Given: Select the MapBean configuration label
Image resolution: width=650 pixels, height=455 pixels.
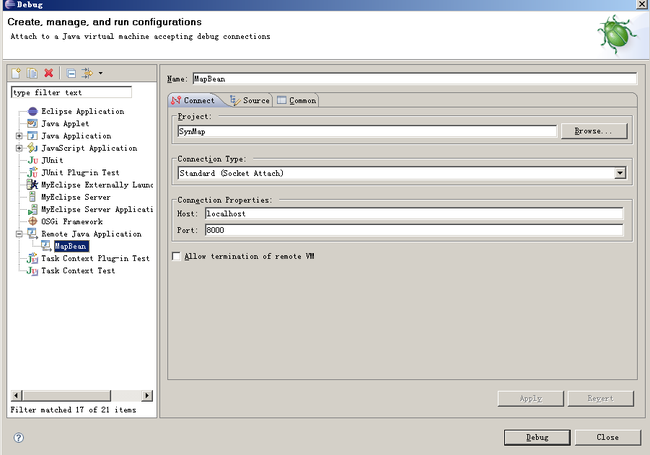Looking at the screenshot, I should click(71, 246).
